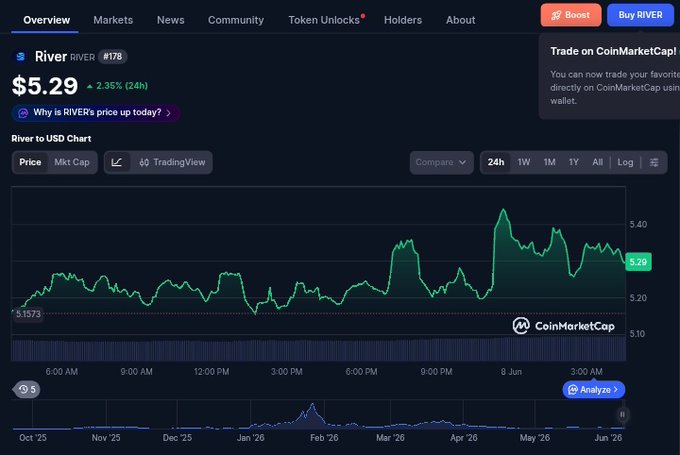Click the 2.35% (24h) change indicator
Image resolution: width=680 pixels, height=455 pixels.
117,86
